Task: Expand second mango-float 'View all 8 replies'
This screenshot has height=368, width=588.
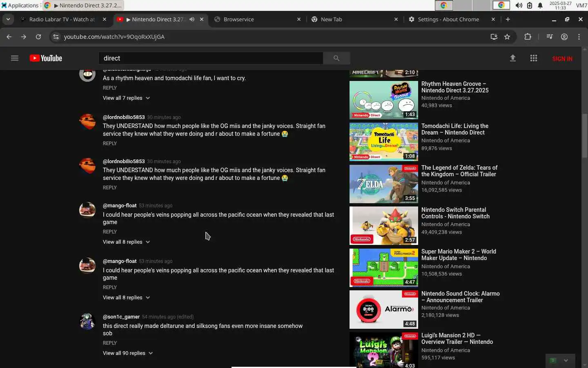Action: coord(126,298)
